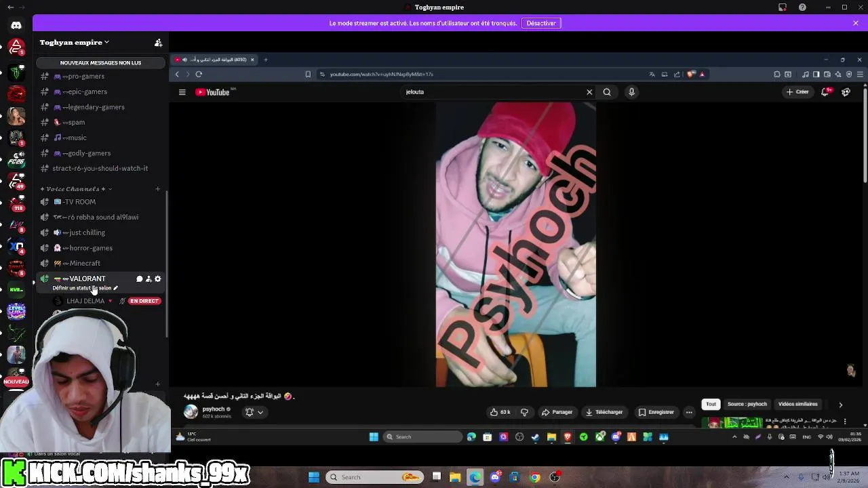The image size is (868, 488).
Task: Show next filter chips arrow
Action: 841,405
